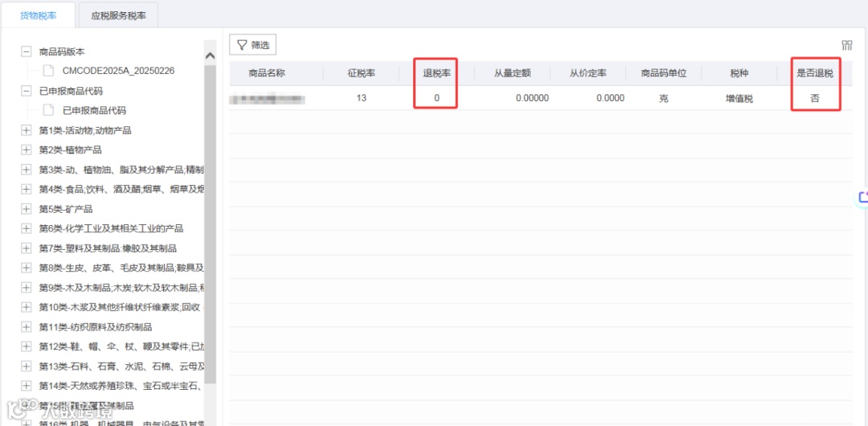Click the 商品名称 column header
Image resolution: width=868 pixels, height=426 pixels.
point(267,73)
